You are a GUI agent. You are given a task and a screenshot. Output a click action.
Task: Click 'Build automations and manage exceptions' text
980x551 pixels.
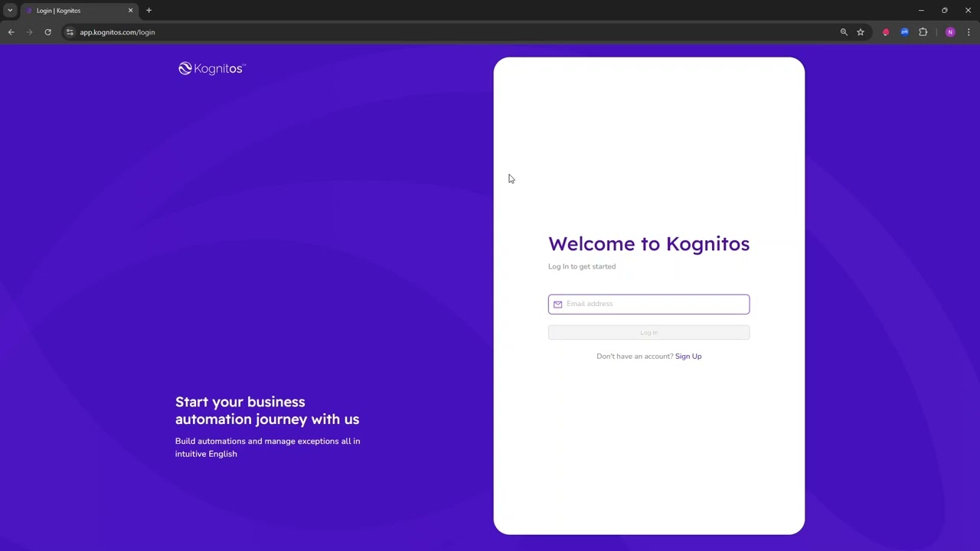coord(267,447)
